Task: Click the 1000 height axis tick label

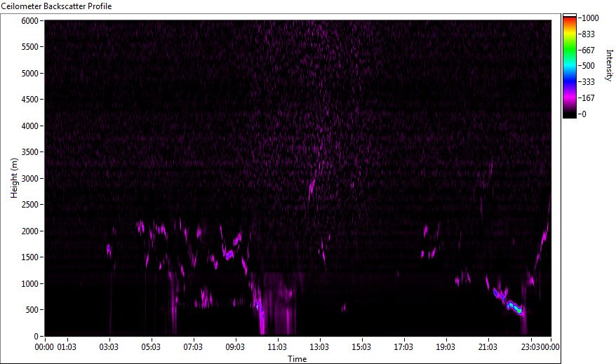Action: 30,284
